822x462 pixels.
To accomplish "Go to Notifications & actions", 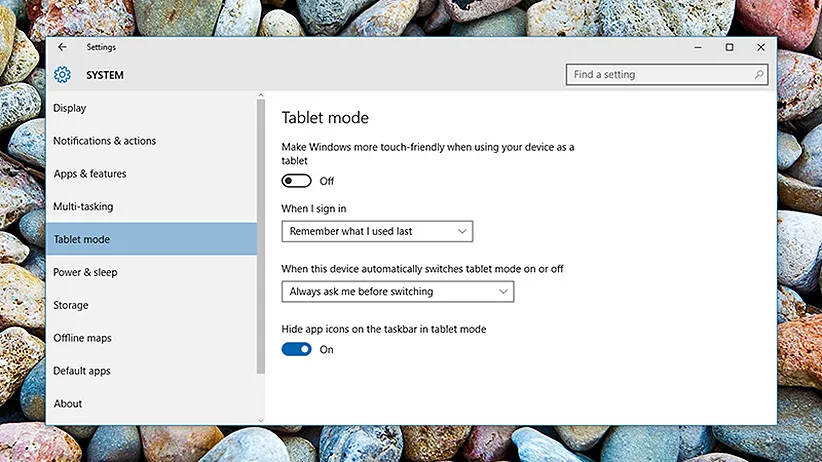I will pos(105,141).
